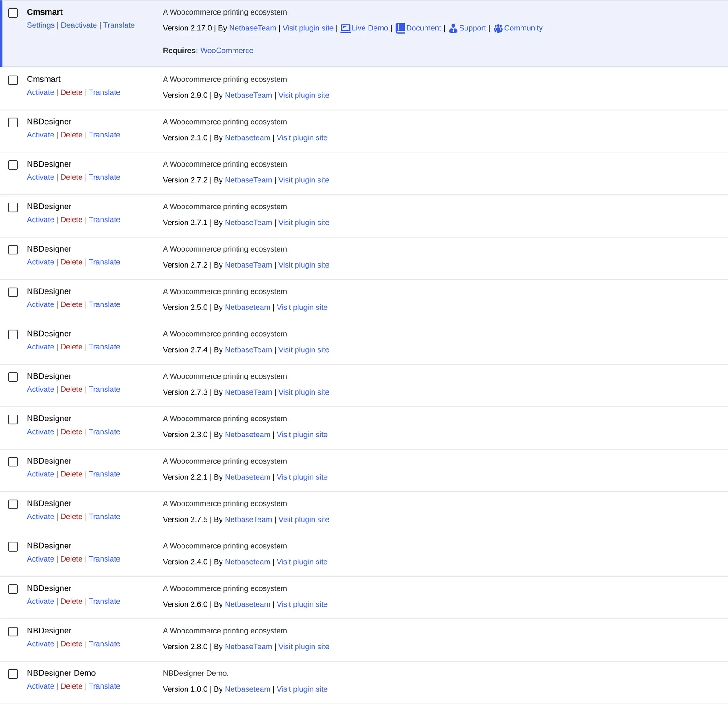Image resolution: width=728 pixels, height=704 pixels.
Task: Click 'Version 2.7.1' text in NBDesigner row
Action: click(x=185, y=223)
